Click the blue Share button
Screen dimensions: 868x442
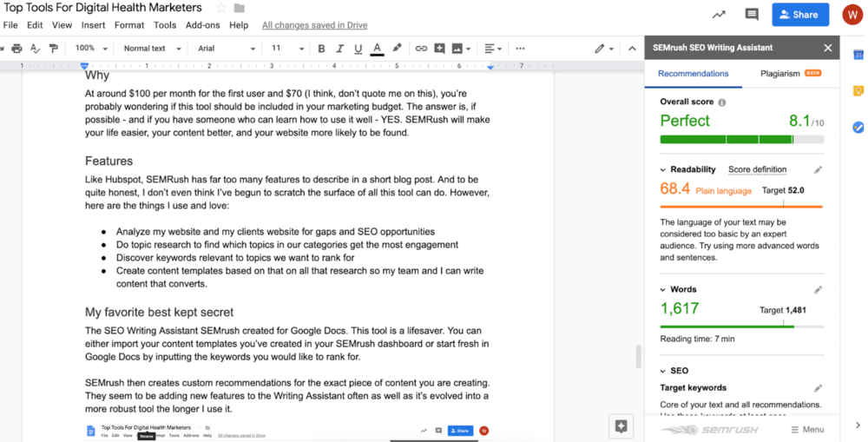pyautogui.click(x=800, y=15)
